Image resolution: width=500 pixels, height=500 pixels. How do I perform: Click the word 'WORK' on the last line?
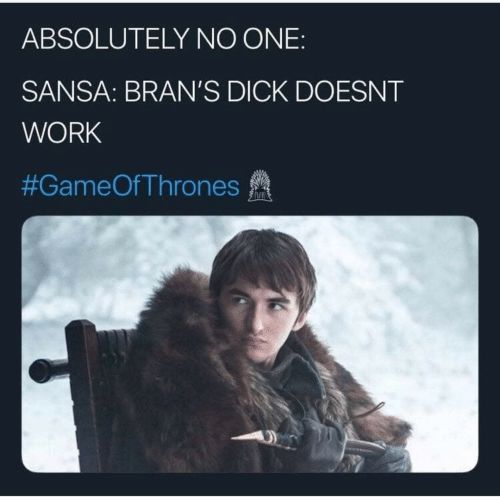click(62, 132)
